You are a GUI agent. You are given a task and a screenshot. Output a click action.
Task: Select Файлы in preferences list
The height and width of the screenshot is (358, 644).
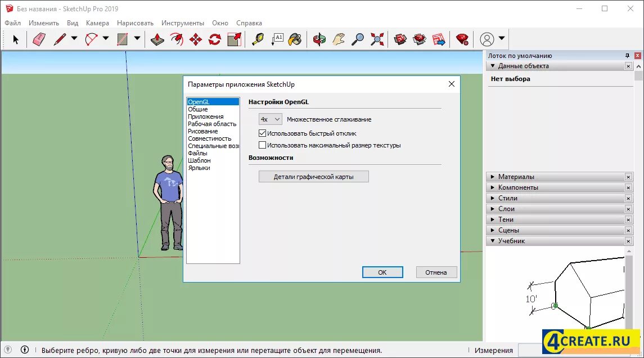click(197, 153)
